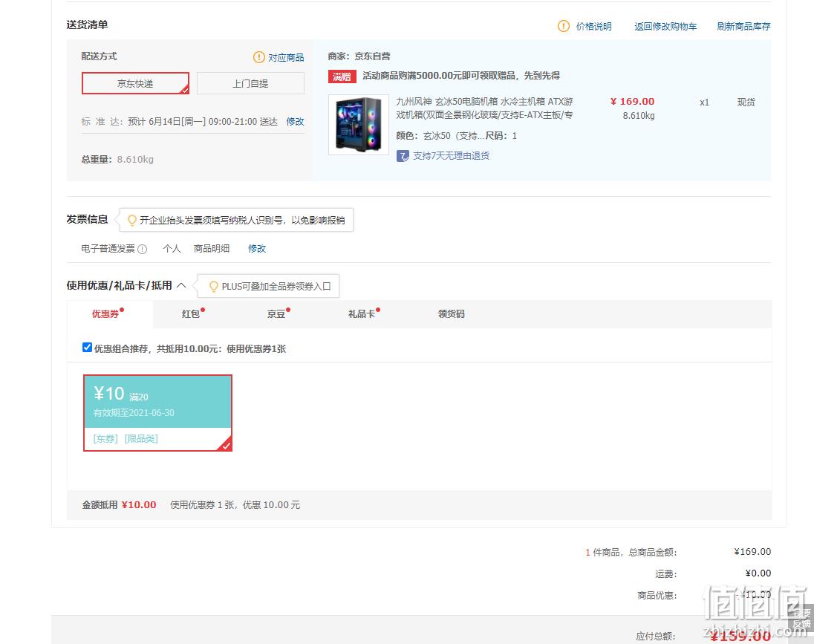Toggle the ¥10 满20 coupon card
The image size is (814, 644).
[157, 413]
